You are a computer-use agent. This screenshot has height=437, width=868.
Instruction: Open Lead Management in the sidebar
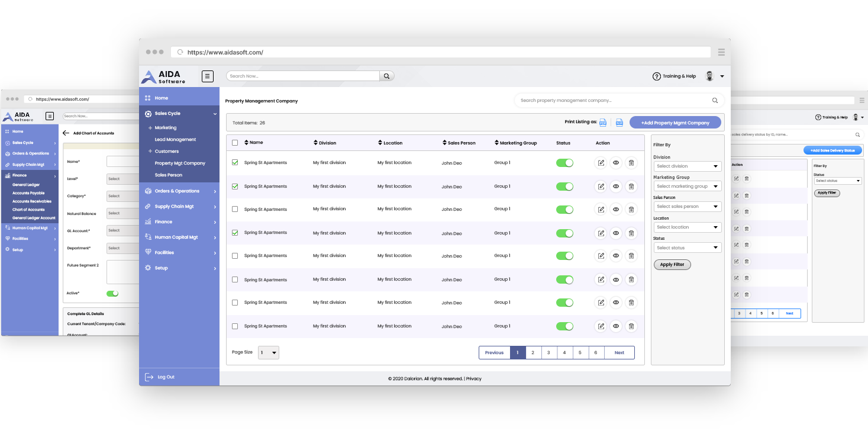[x=175, y=140]
